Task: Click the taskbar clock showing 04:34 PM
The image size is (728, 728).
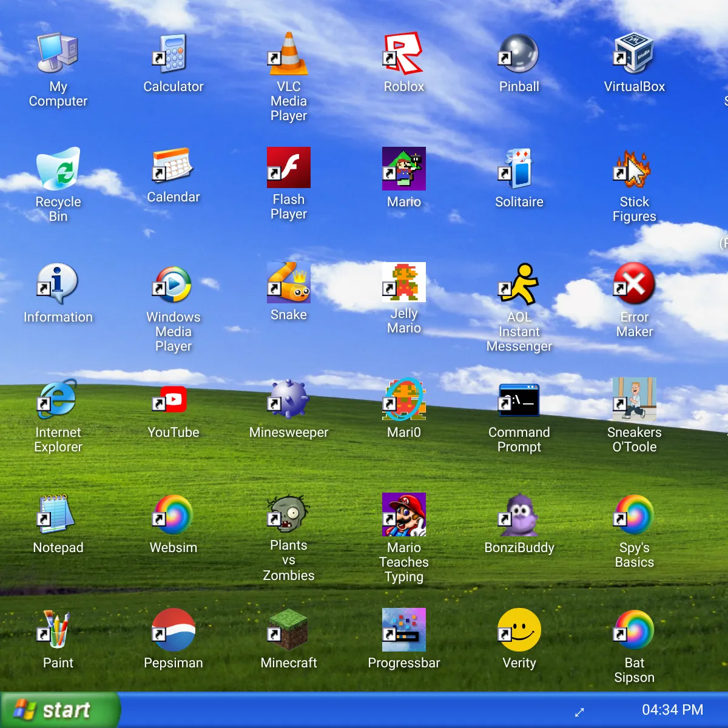Action: (x=672, y=710)
